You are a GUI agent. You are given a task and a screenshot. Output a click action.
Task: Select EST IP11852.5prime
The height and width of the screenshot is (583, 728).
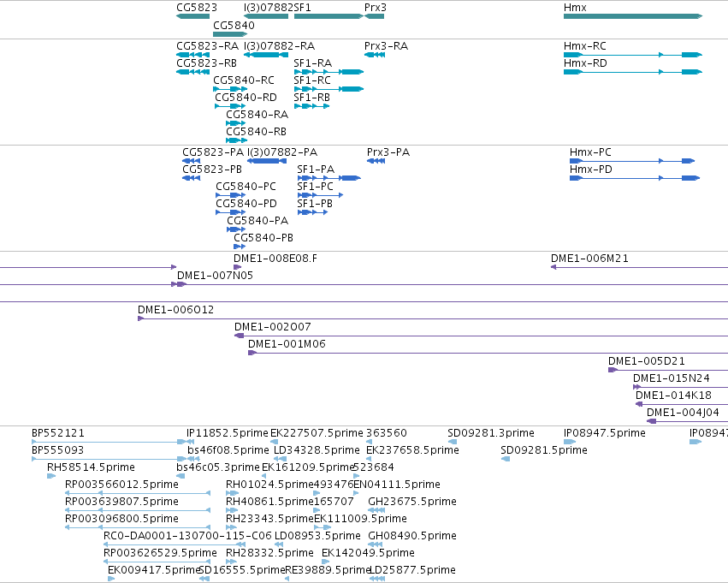[x=191, y=442]
